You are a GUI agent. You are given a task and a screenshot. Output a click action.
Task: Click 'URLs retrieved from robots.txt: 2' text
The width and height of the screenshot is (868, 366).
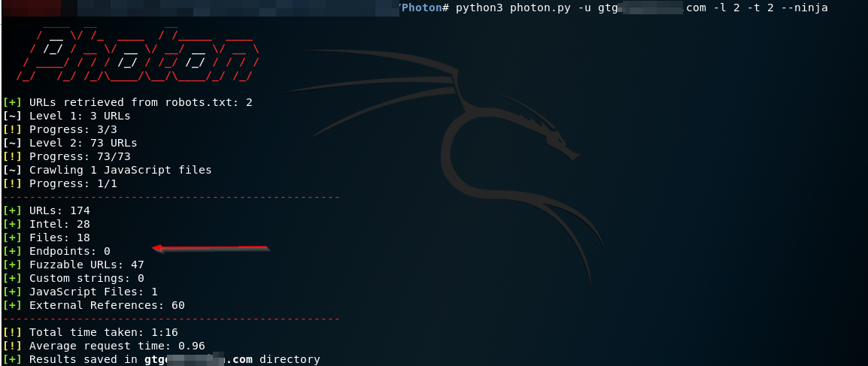(x=141, y=102)
